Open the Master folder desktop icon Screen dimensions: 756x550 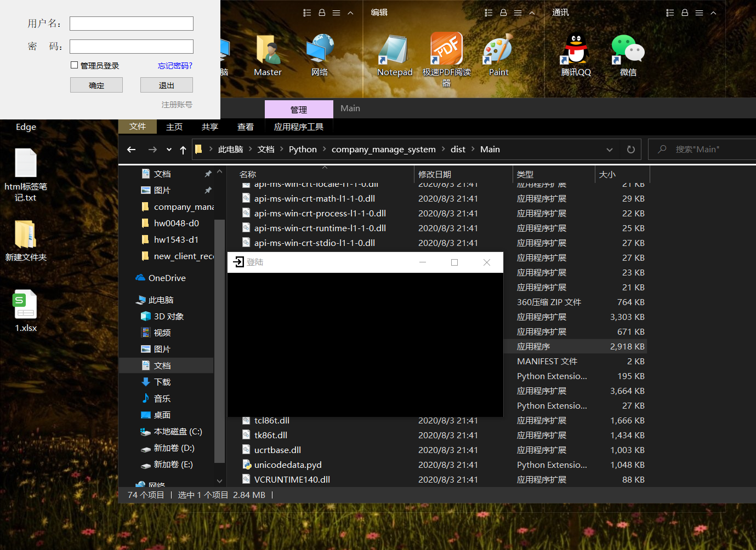point(268,55)
